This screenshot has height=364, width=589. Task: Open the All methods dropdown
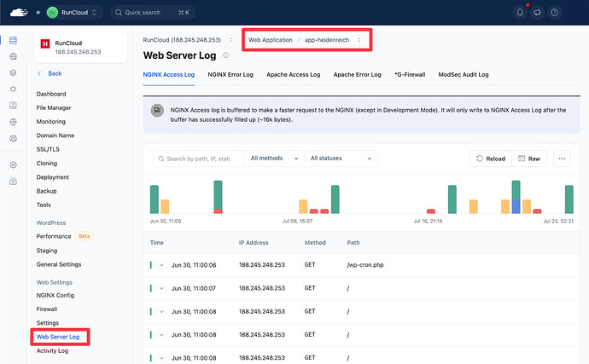(274, 159)
